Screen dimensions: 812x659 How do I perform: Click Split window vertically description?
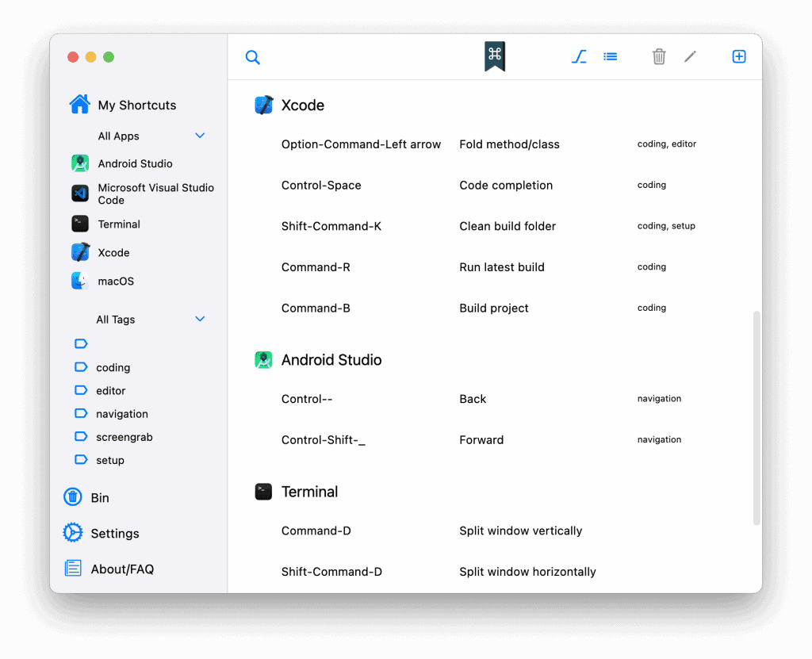point(520,531)
